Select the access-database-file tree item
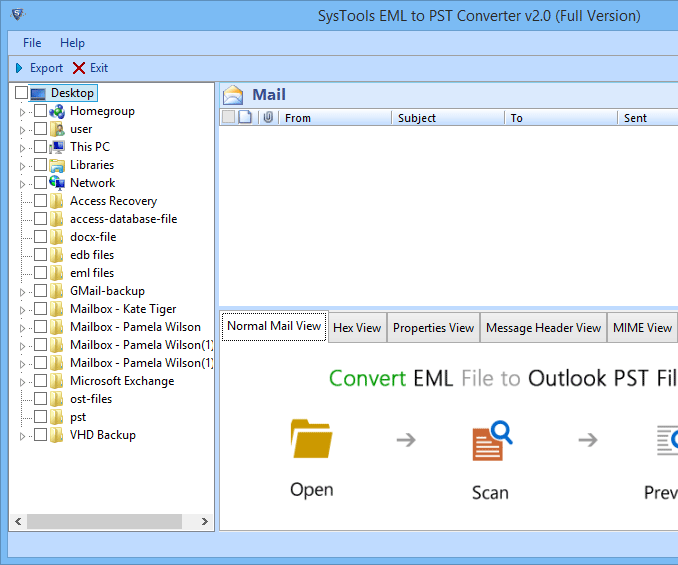 point(124,219)
